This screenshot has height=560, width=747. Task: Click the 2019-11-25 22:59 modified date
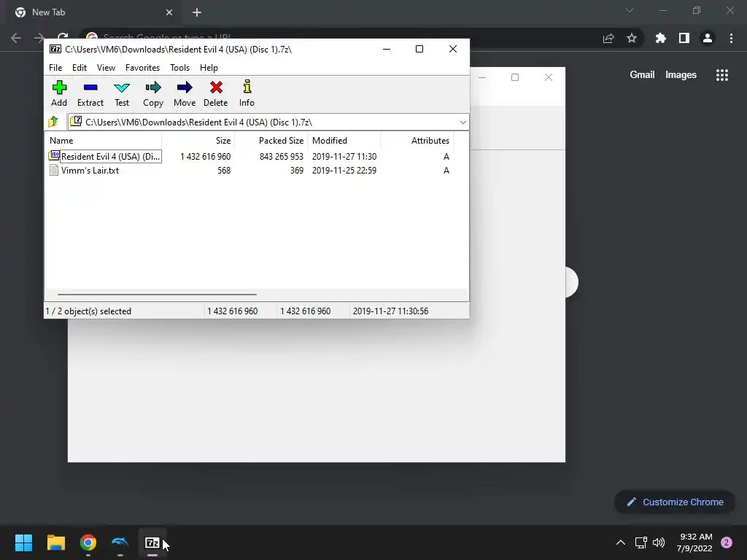point(344,171)
